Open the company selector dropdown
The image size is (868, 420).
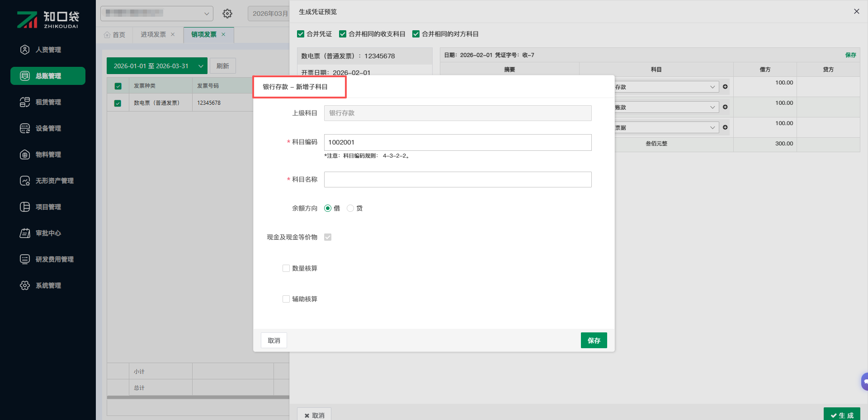click(x=157, y=14)
